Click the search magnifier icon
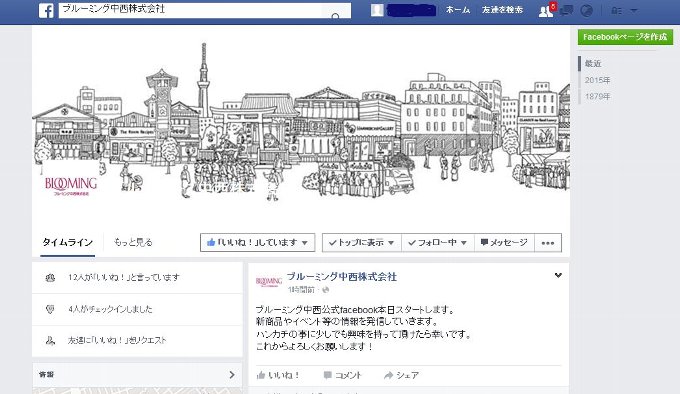 pyautogui.click(x=335, y=16)
